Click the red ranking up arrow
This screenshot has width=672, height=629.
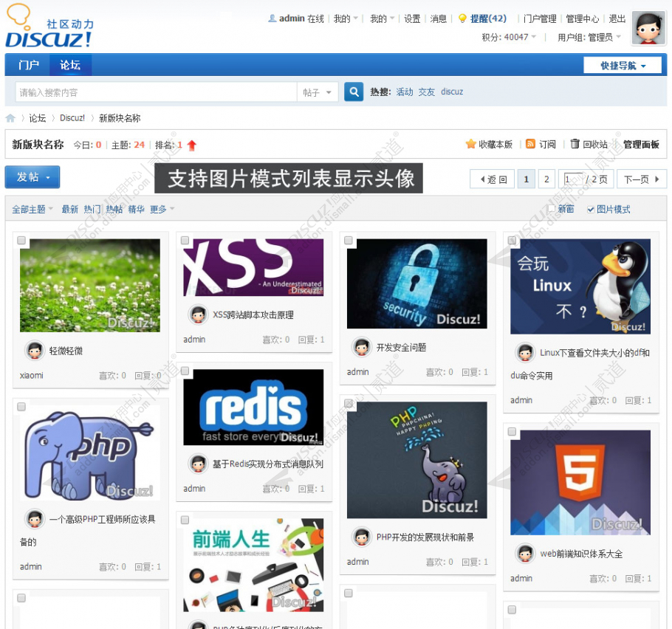[x=191, y=145]
